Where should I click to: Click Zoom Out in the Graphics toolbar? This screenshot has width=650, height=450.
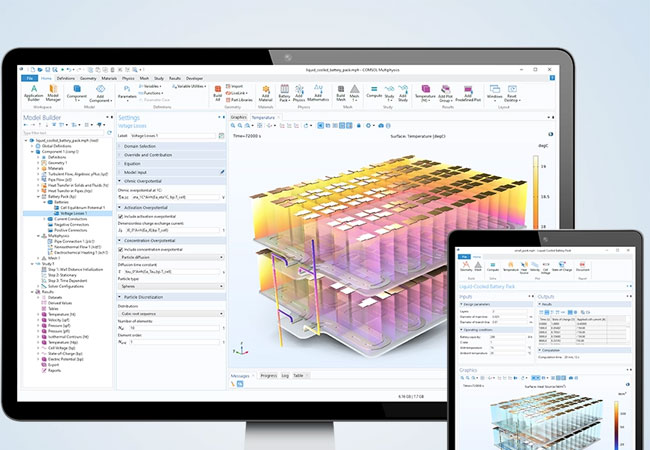click(240, 126)
